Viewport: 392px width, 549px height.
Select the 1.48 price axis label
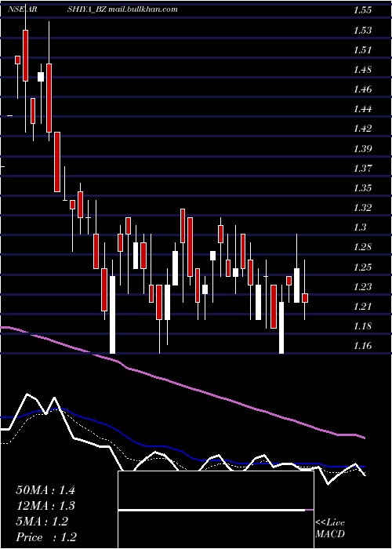click(x=362, y=69)
